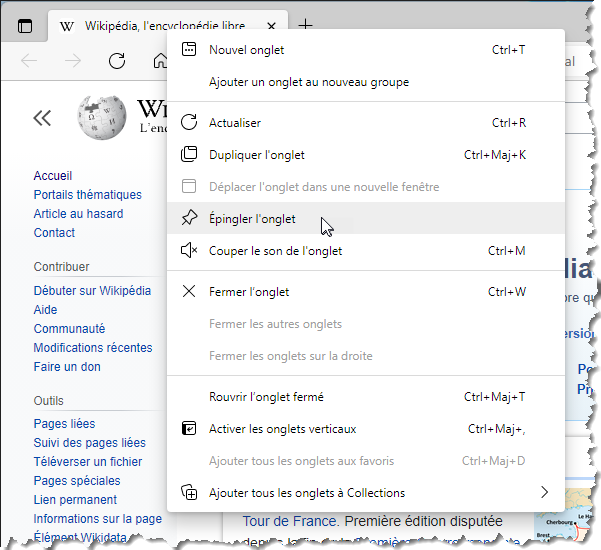Toggle Couper le son de l'onglet

[275, 251]
